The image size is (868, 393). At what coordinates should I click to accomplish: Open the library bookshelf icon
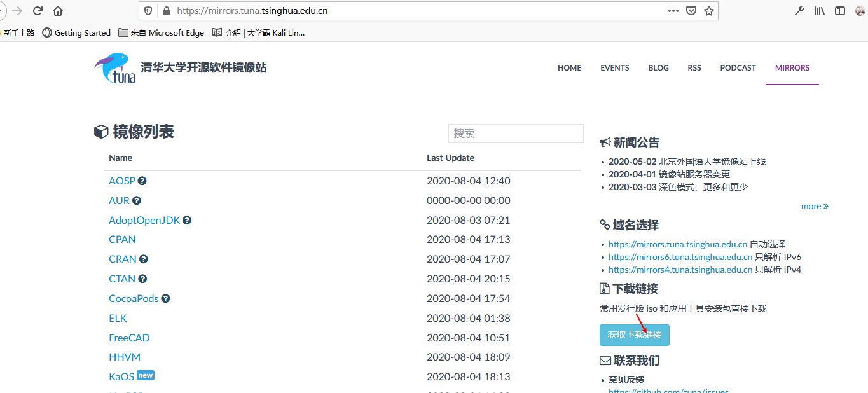point(820,11)
